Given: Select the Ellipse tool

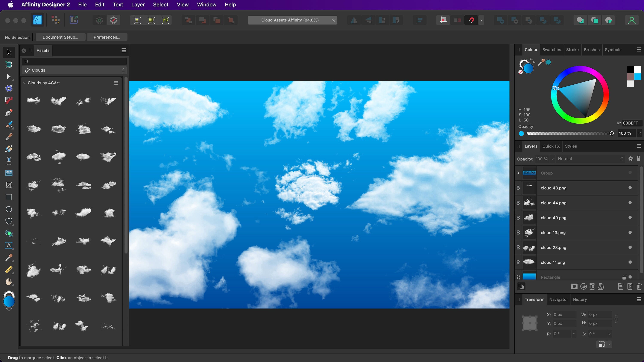Looking at the screenshot, I should 9,209.
